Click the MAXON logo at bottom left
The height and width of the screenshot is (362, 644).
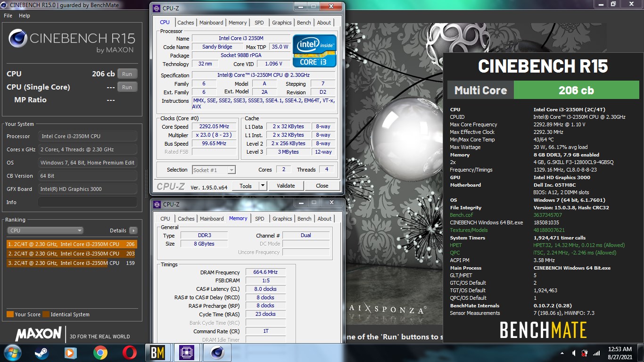[x=39, y=334]
